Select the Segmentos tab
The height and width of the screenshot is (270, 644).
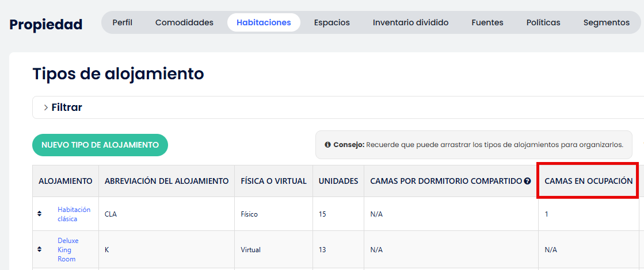pos(606,22)
